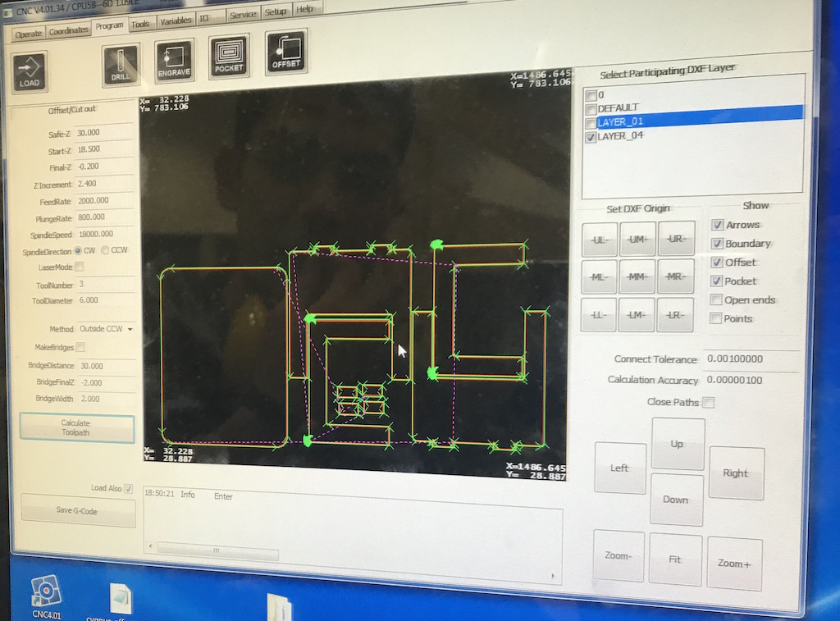The image size is (840, 621).
Task: Click the LOAD icon button
Action: click(30, 72)
